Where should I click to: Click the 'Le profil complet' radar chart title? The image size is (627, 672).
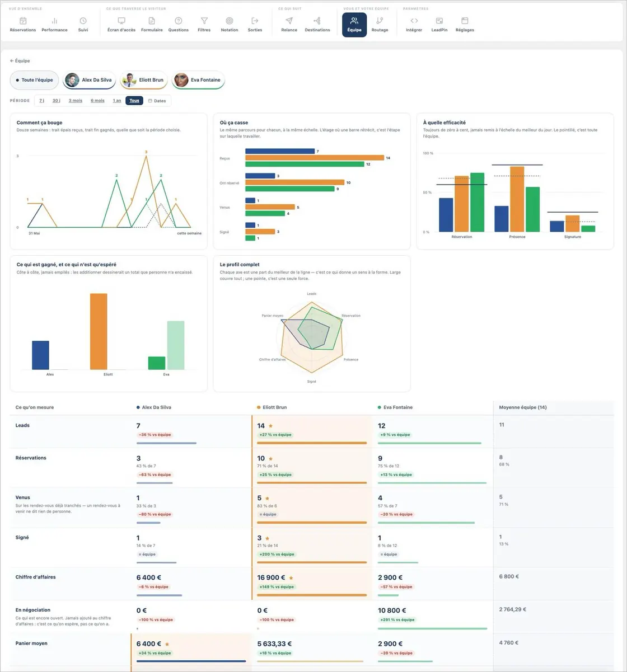pyautogui.click(x=240, y=265)
